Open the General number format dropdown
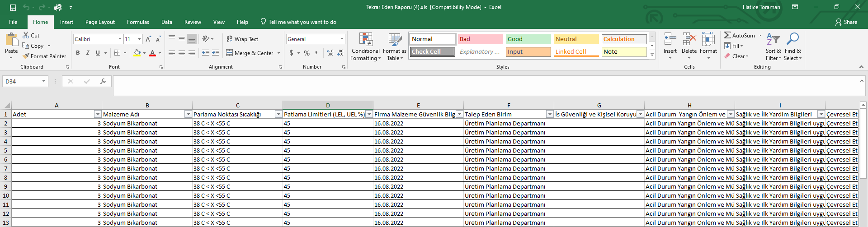The image size is (868, 227). coord(342,39)
